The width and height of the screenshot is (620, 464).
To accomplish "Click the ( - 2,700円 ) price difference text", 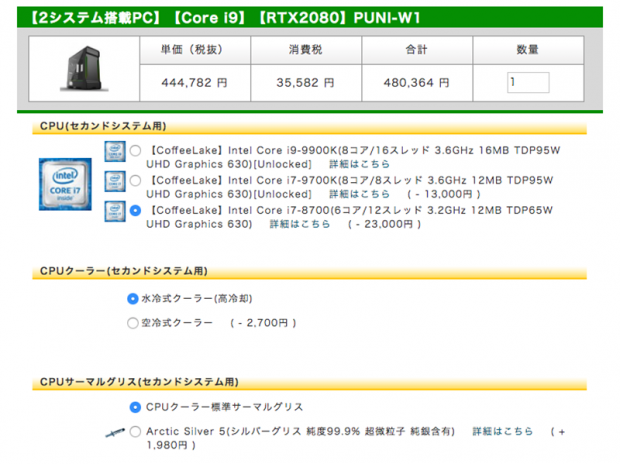I will pyautogui.click(x=263, y=323).
